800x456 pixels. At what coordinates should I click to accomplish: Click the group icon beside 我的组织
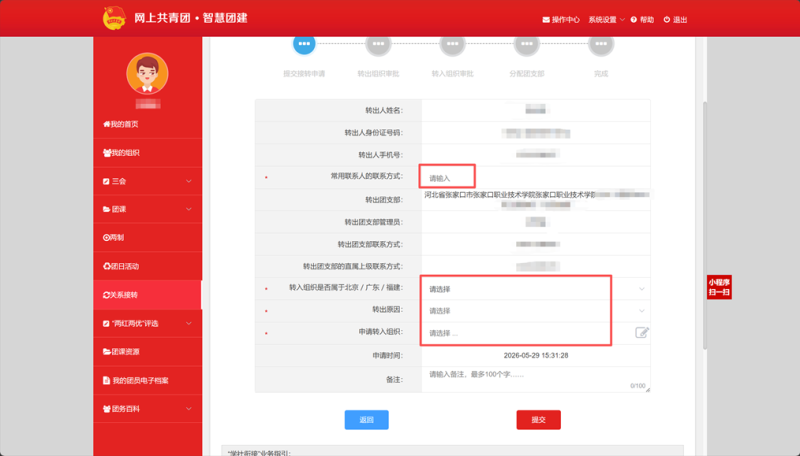click(x=107, y=153)
